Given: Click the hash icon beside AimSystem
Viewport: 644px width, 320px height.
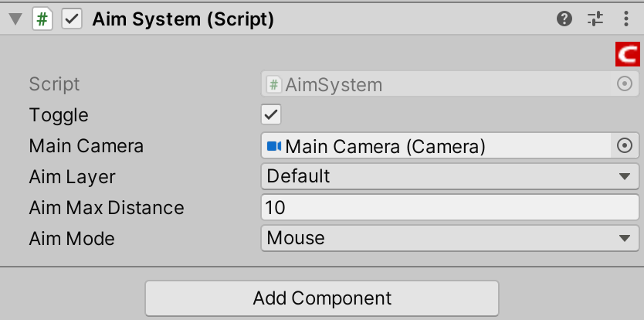Looking at the screenshot, I should 274,85.
